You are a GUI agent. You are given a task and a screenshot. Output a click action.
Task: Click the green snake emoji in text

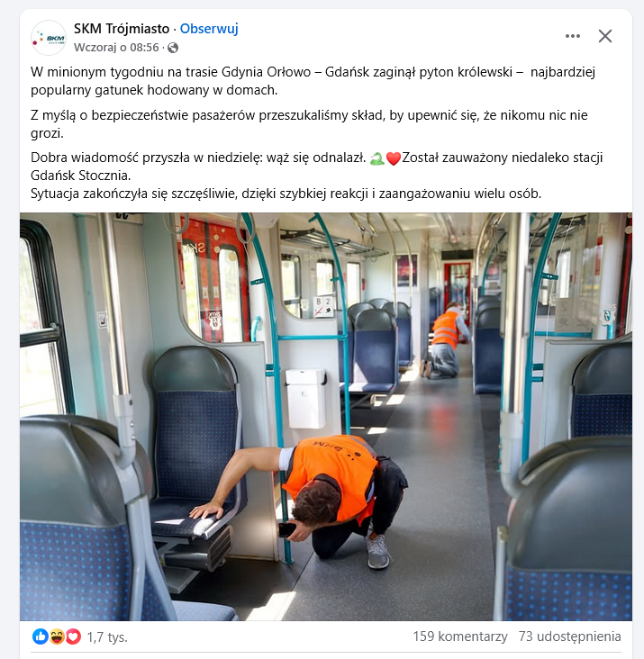pos(377,158)
